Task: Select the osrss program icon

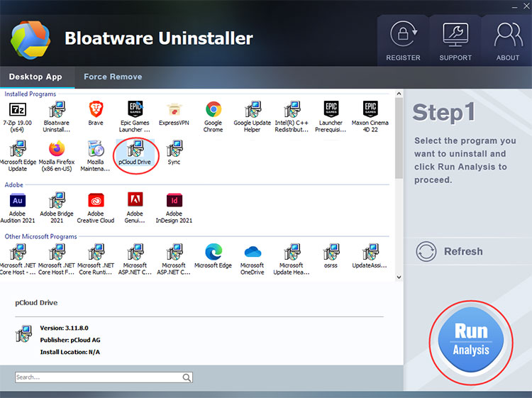Action: 331,252
